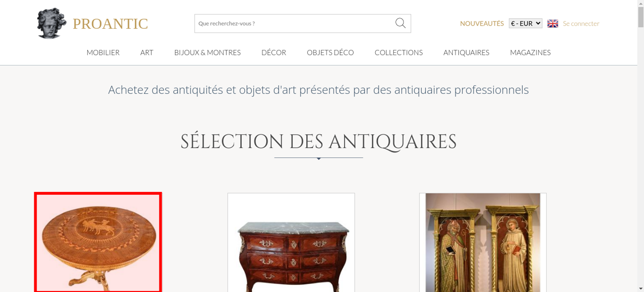Open the gilded saints panels thumbnail
This screenshot has width=644, height=292.
[483, 242]
